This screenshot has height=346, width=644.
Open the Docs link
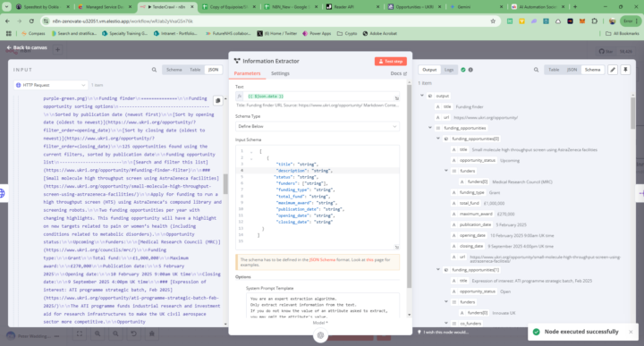pyautogui.click(x=398, y=73)
